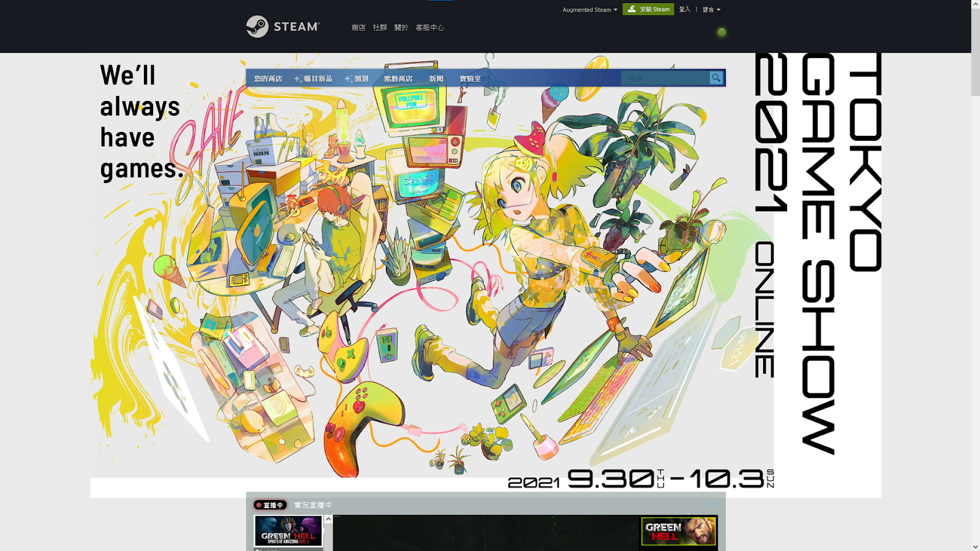Image resolution: width=980 pixels, height=551 pixels.
Task: Click the page scrollbar up arrow
Action: [975, 4]
